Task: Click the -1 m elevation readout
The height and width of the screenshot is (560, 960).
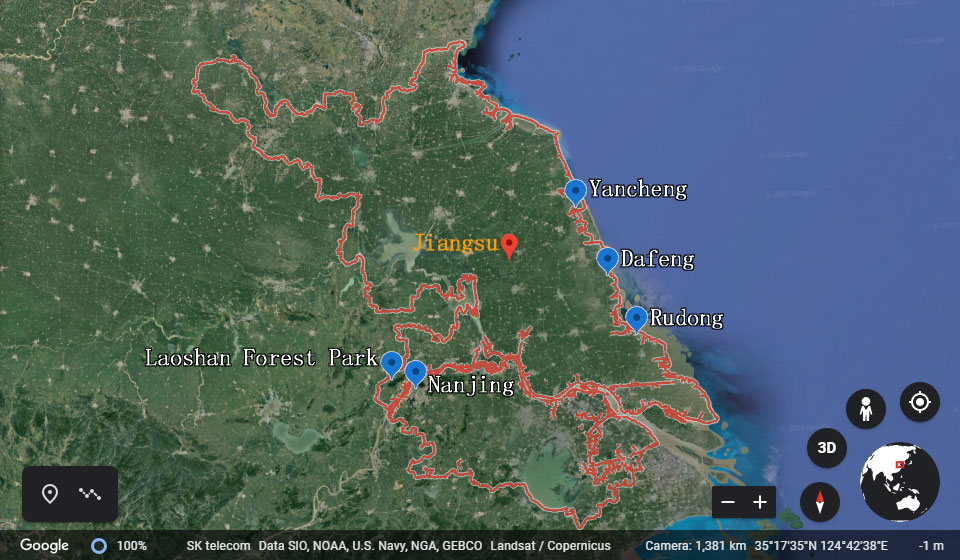Action: [x=931, y=546]
